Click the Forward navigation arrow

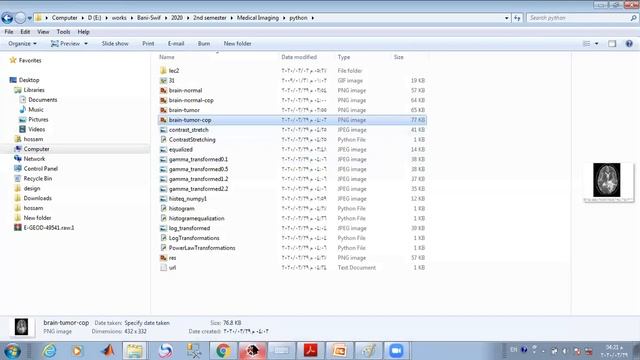pos(20,18)
